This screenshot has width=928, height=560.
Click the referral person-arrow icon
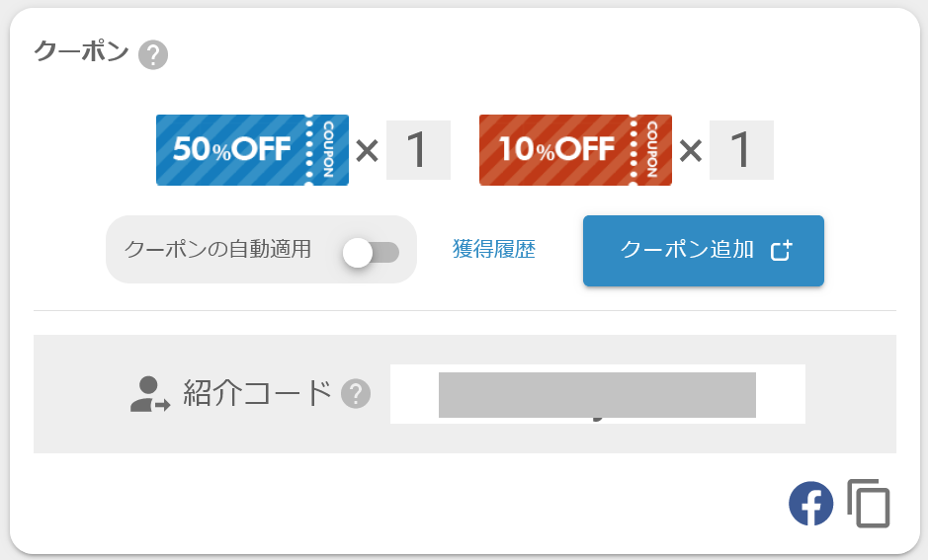pos(149,394)
